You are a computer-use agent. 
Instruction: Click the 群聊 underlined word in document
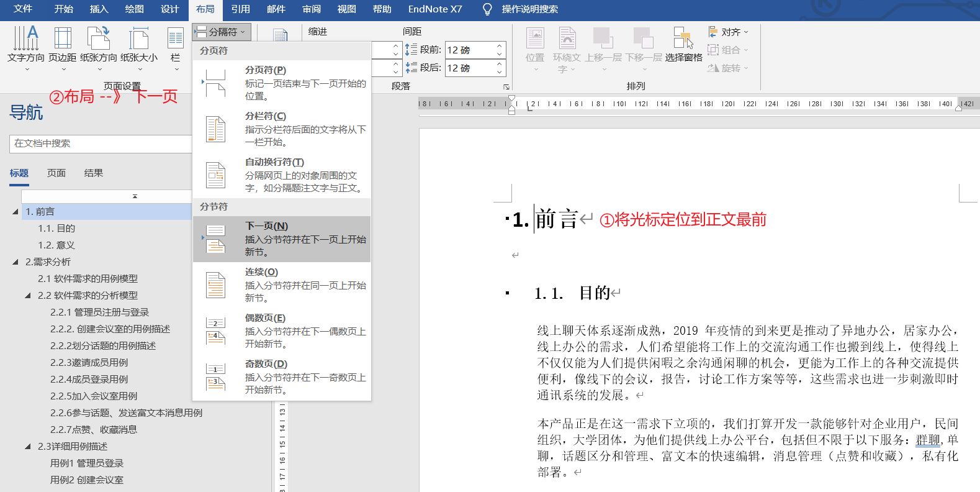tap(928, 440)
